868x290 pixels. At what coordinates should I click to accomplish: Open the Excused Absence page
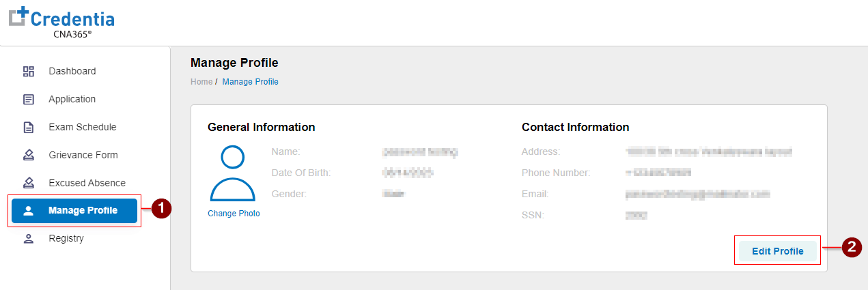(x=87, y=183)
